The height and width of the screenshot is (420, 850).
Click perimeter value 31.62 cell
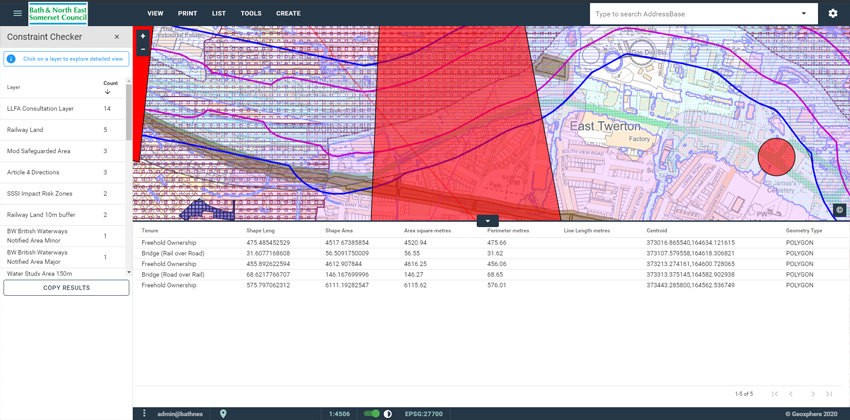pos(494,253)
